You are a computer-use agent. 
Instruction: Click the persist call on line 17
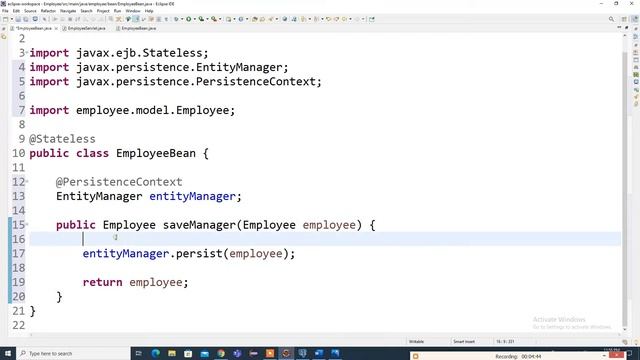coord(199,253)
